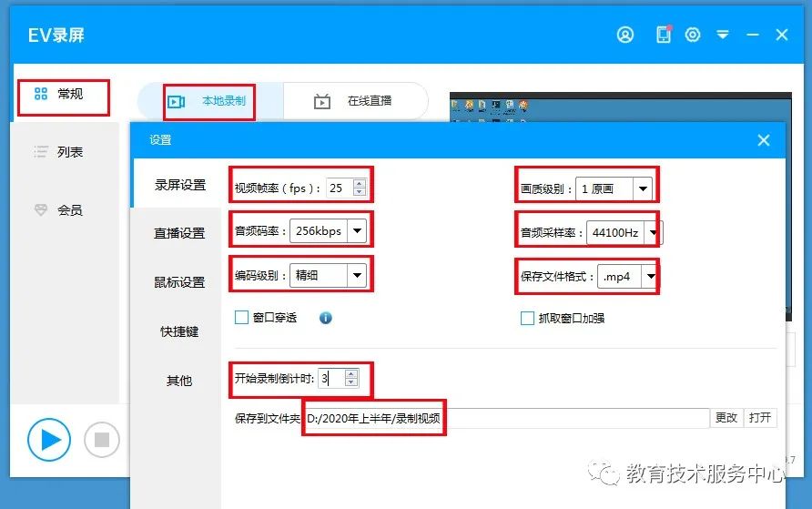The width and height of the screenshot is (812, 509).
Task: Increase the recording countdown with up arrow
Action: point(351,373)
